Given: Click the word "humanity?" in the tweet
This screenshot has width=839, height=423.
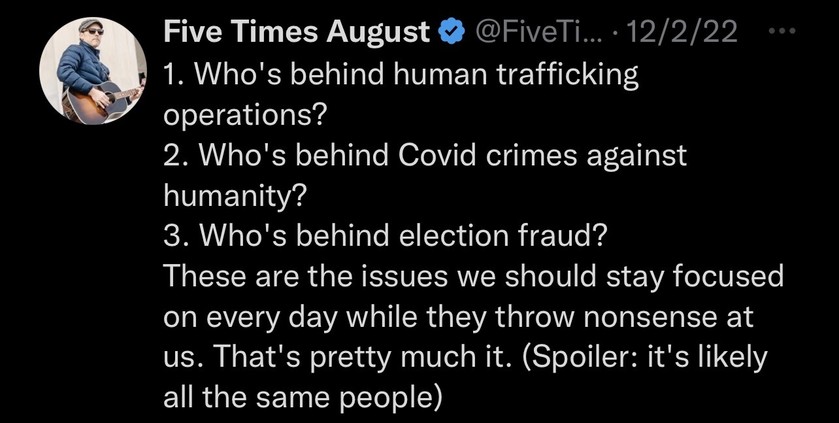Looking at the screenshot, I should [234, 195].
